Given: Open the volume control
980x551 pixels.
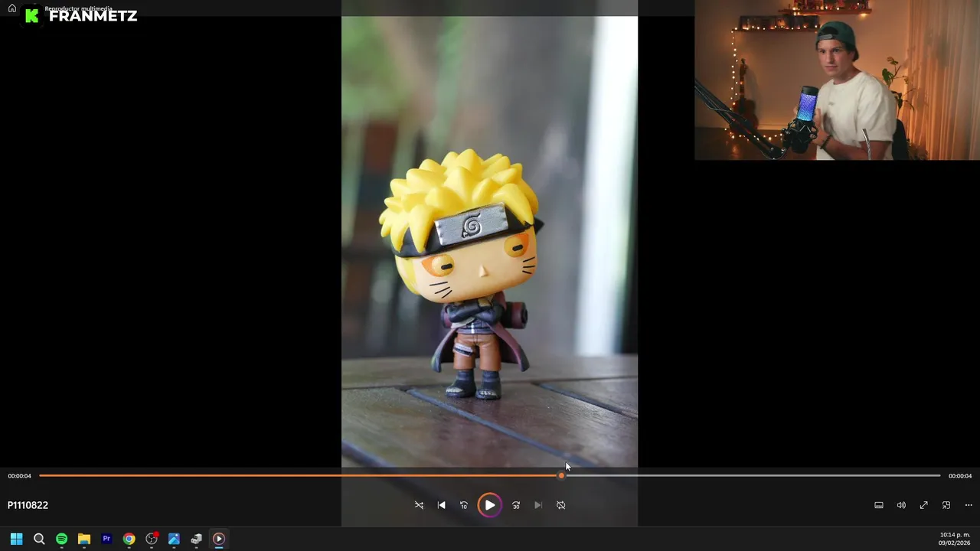Looking at the screenshot, I should (901, 505).
